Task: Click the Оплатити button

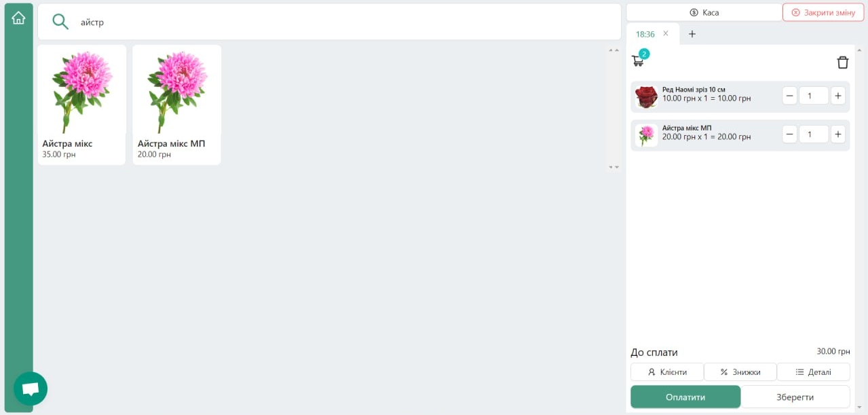Action: pyautogui.click(x=685, y=397)
